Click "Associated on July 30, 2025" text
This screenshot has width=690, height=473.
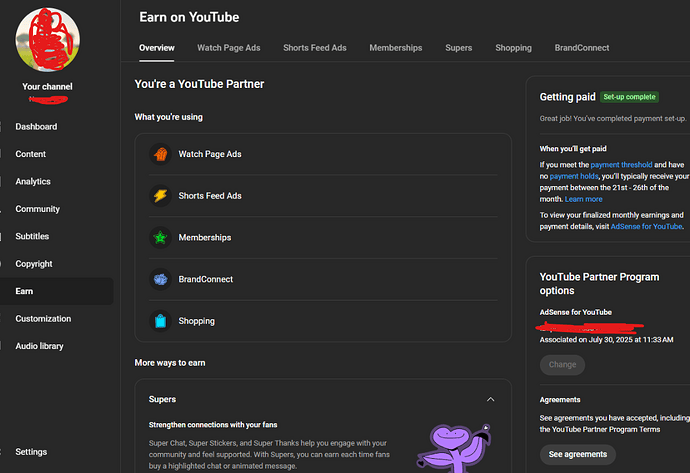pyautogui.click(x=606, y=340)
